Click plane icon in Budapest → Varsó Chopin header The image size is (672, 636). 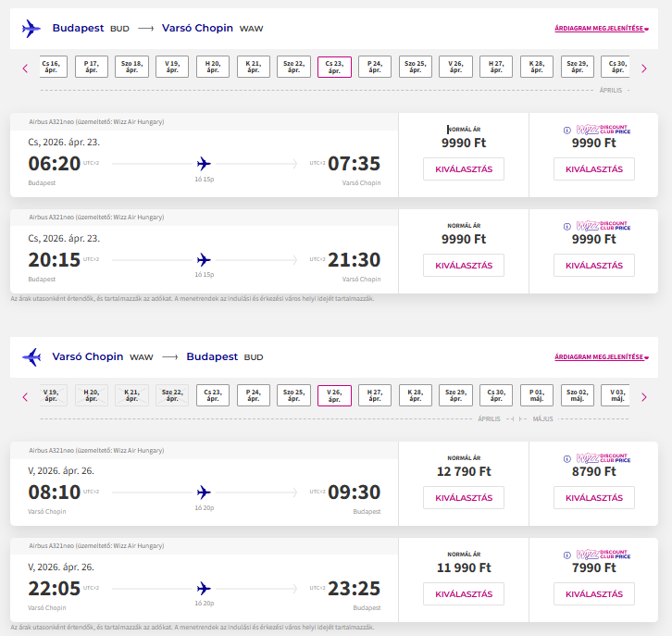pyautogui.click(x=31, y=29)
